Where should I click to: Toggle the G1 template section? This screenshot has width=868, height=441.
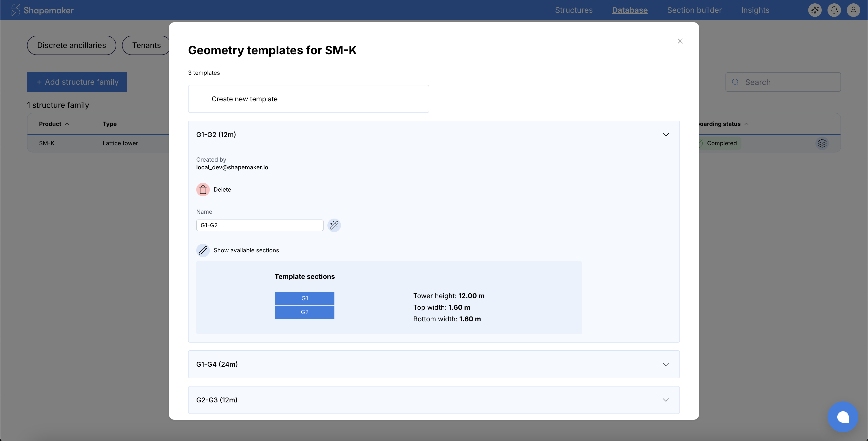(305, 298)
